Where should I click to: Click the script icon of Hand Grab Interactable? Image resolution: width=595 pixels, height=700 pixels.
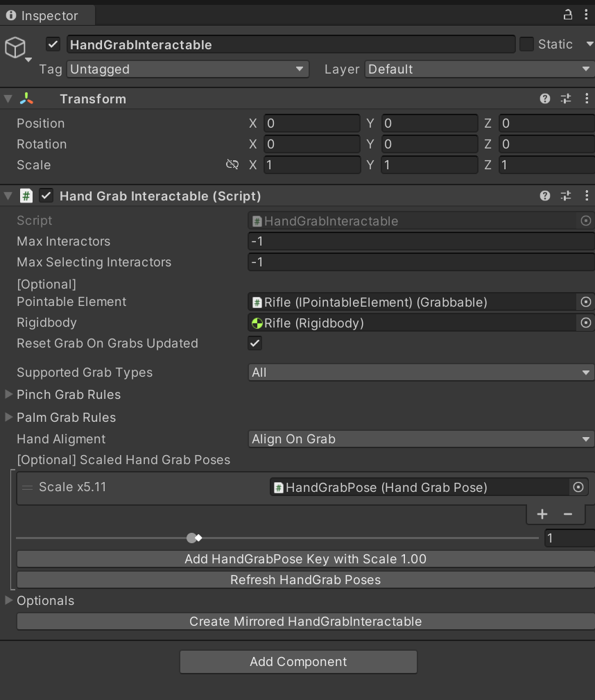click(x=26, y=196)
